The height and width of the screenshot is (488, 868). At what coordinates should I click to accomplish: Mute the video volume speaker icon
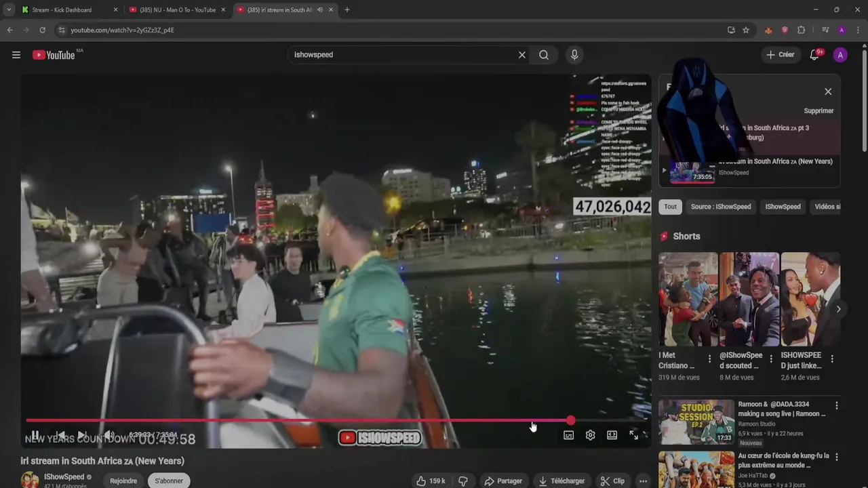[108, 435]
